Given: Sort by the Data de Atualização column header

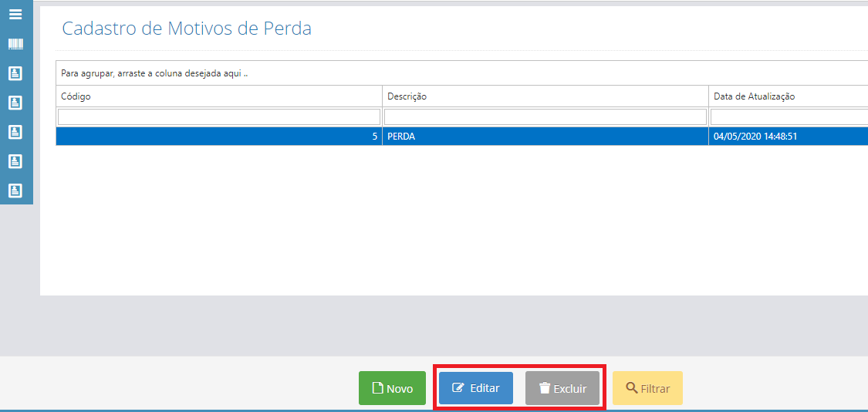Looking at the screenshot, I should [789, 96].
